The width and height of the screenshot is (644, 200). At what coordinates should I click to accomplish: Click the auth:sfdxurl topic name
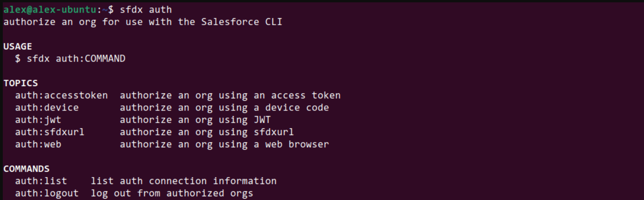(x=50, y=132)
